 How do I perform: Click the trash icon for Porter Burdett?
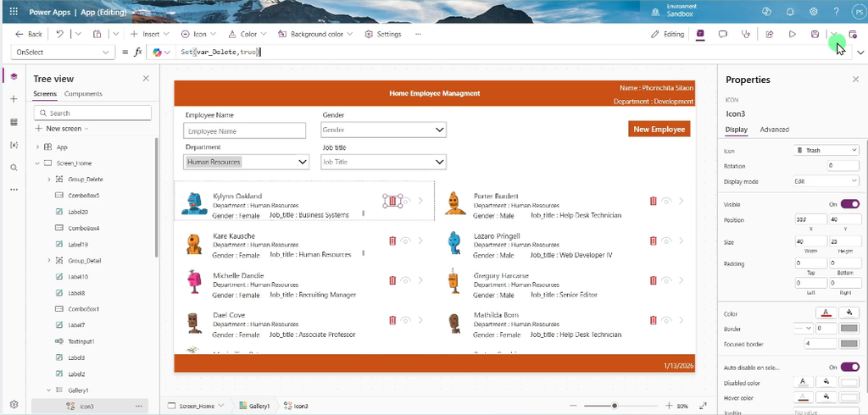654,201
